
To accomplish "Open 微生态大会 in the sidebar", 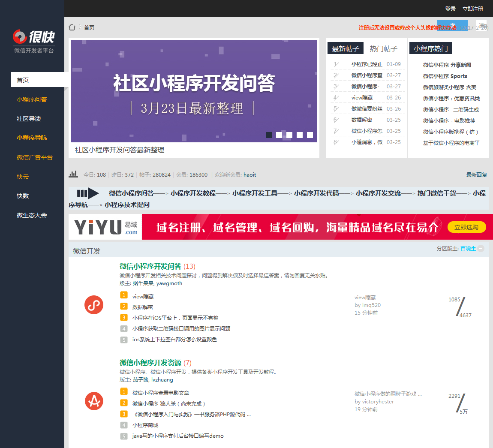I will click(x=32, y=215).
